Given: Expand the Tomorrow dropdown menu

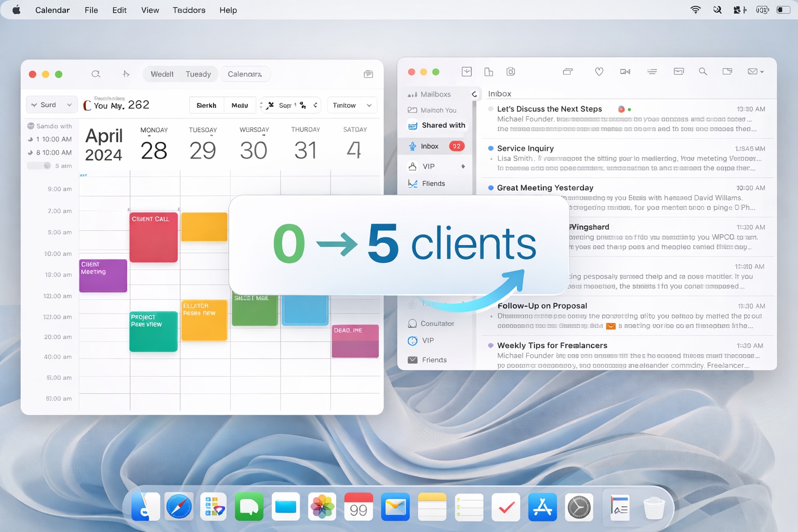Looking at the screenshot, I should [x=352, y=105].
